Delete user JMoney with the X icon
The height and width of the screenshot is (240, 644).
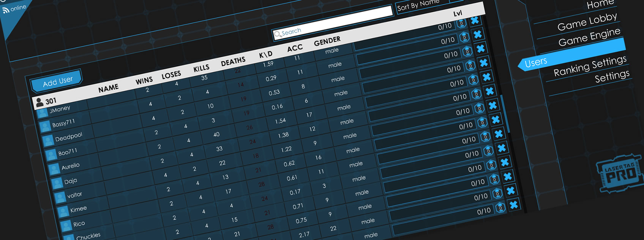(475, 20)
